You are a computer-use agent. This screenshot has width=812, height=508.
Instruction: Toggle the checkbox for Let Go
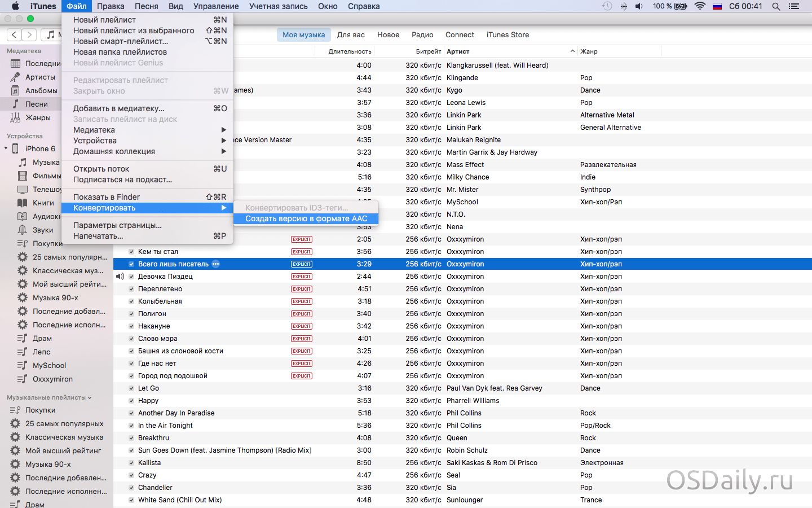pos(131,388)
